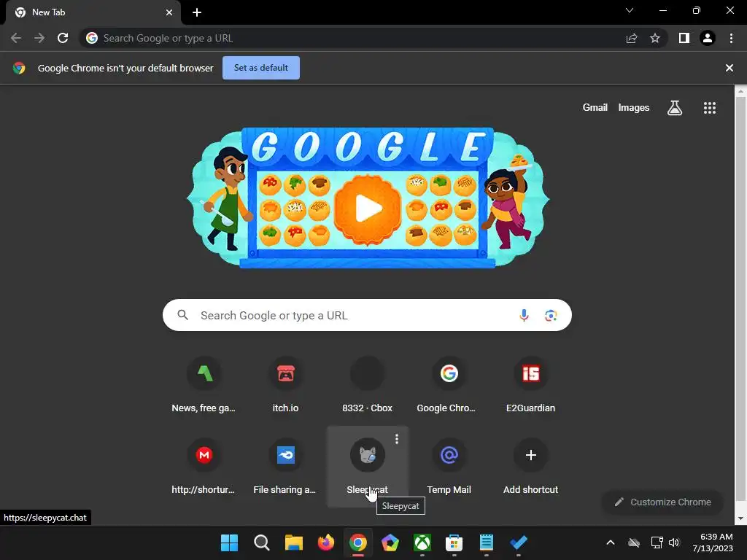Close the New Tab tab

[169, 12]
